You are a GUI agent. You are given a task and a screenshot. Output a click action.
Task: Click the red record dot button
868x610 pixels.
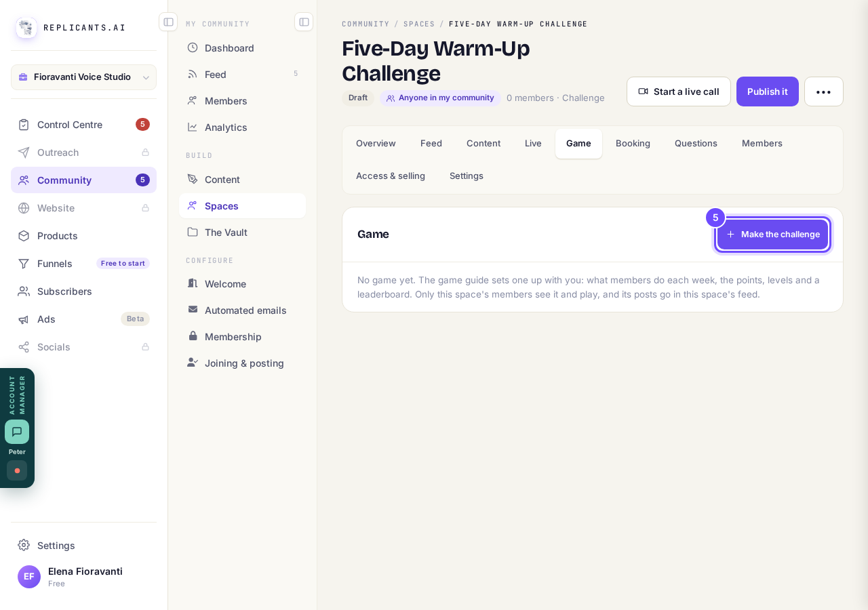tap(17, 470)
